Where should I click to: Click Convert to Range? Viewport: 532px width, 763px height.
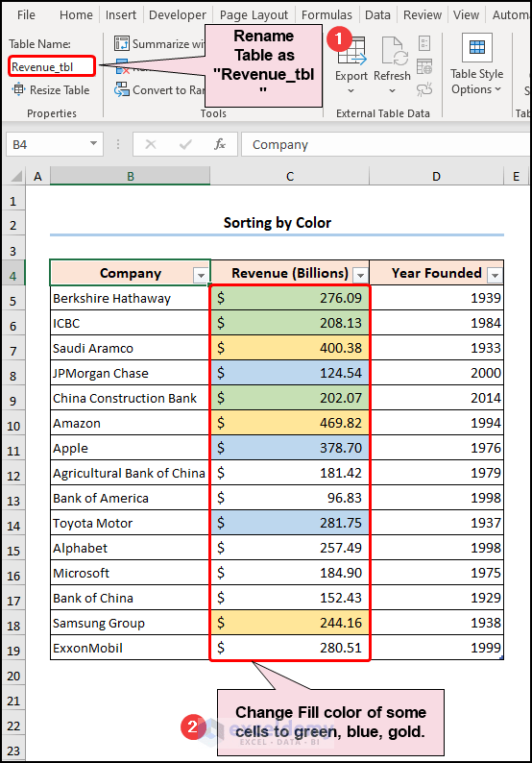click(159, 90)
